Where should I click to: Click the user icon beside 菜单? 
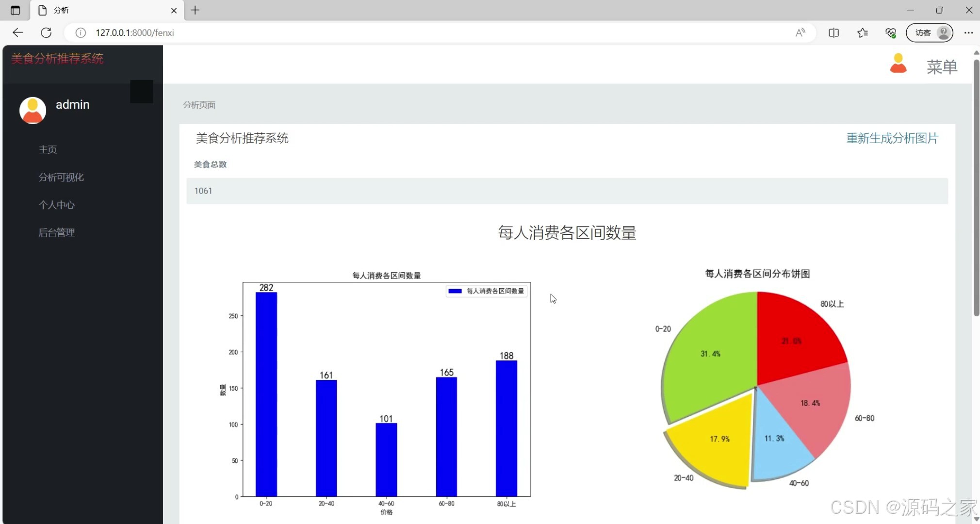click(898, 63)
